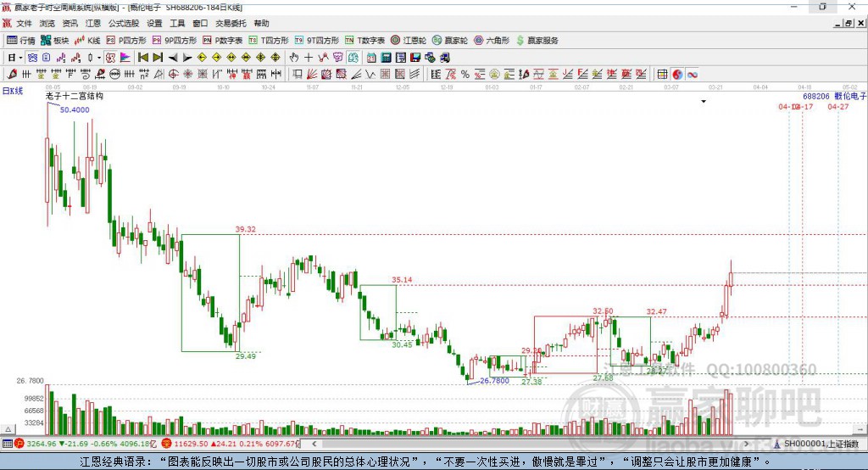The image size is (868, 470).
Task: Select the zigzag wave line tool
Action: coord(370,75)
